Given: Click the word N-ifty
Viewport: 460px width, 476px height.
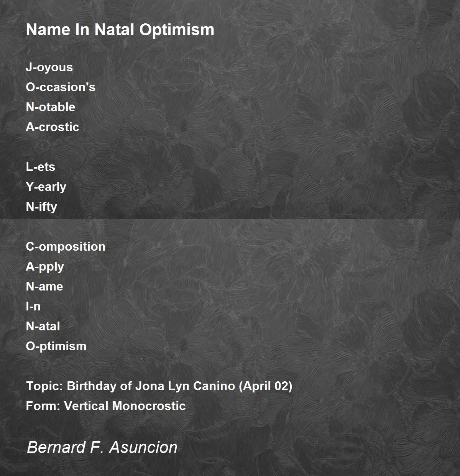Looking at the screenshot, I should tap(41, 207).
